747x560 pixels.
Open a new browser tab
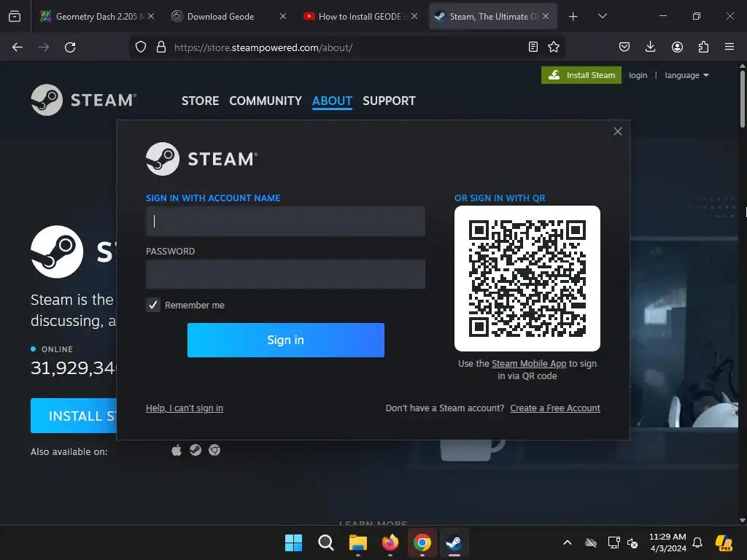pos(573,17)
